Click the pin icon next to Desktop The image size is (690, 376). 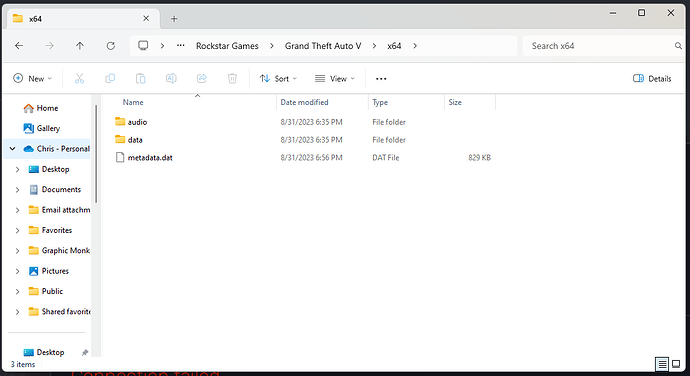click(x=85, y=352)
